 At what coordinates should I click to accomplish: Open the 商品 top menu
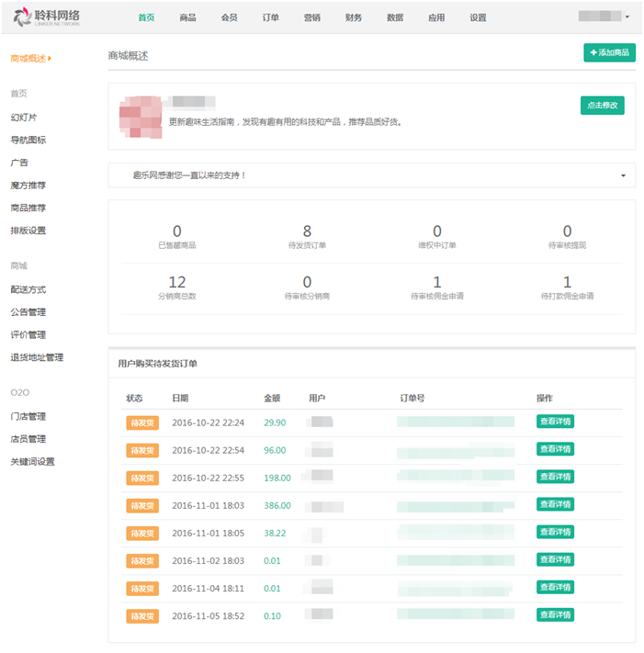click(187, 17)
